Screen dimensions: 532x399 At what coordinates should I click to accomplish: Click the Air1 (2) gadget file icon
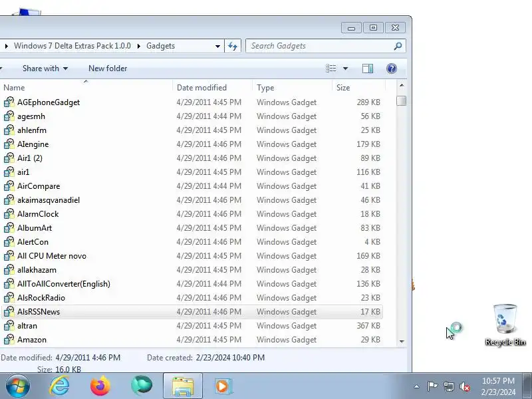click(x=9, y=158)
